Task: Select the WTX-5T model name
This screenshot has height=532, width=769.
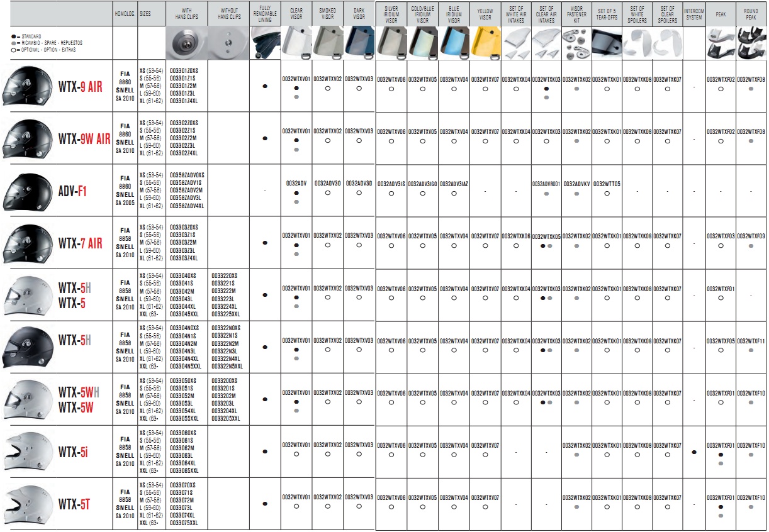Action: point(74,504)
